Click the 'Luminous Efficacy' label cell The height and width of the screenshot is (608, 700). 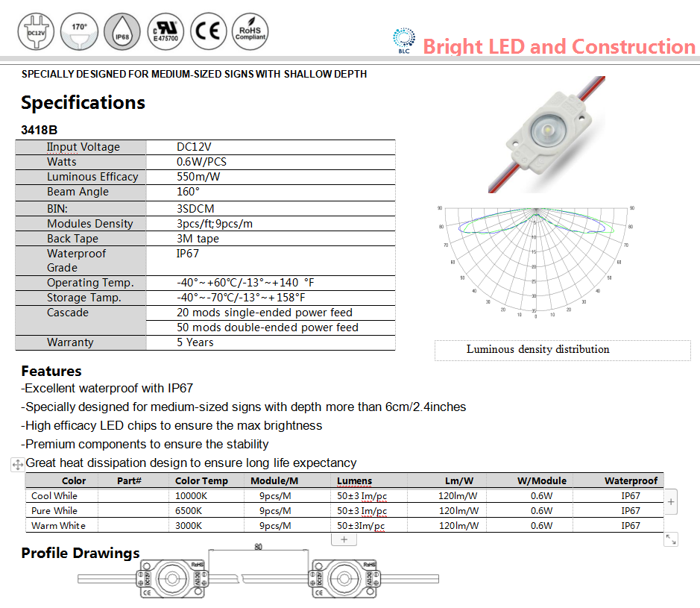click(81, 177)
